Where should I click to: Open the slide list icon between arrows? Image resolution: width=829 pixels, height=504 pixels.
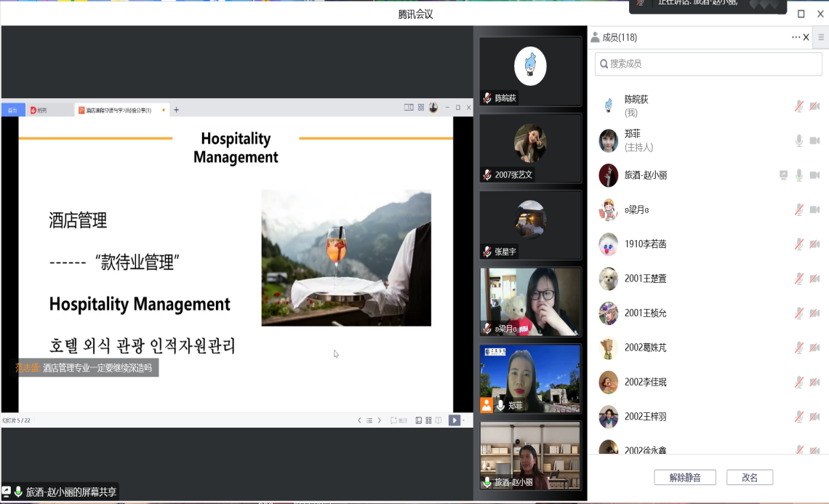tap(369, 420)
